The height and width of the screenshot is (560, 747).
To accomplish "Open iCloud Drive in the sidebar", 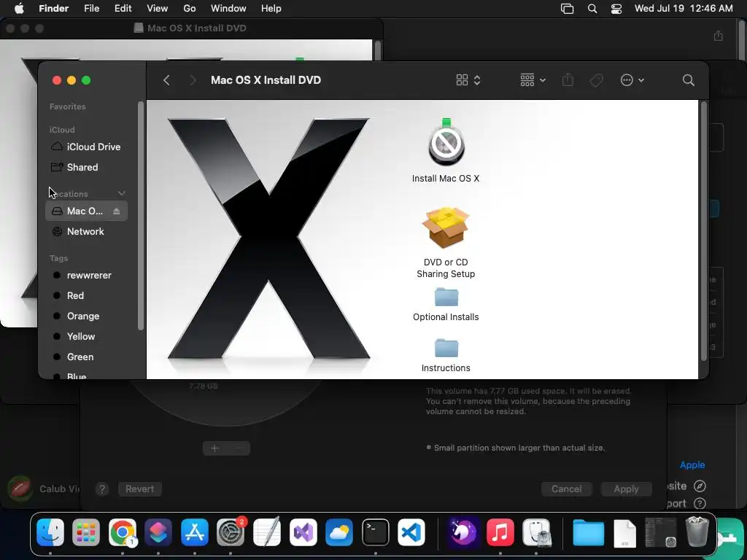I will [x=86, y=147].
